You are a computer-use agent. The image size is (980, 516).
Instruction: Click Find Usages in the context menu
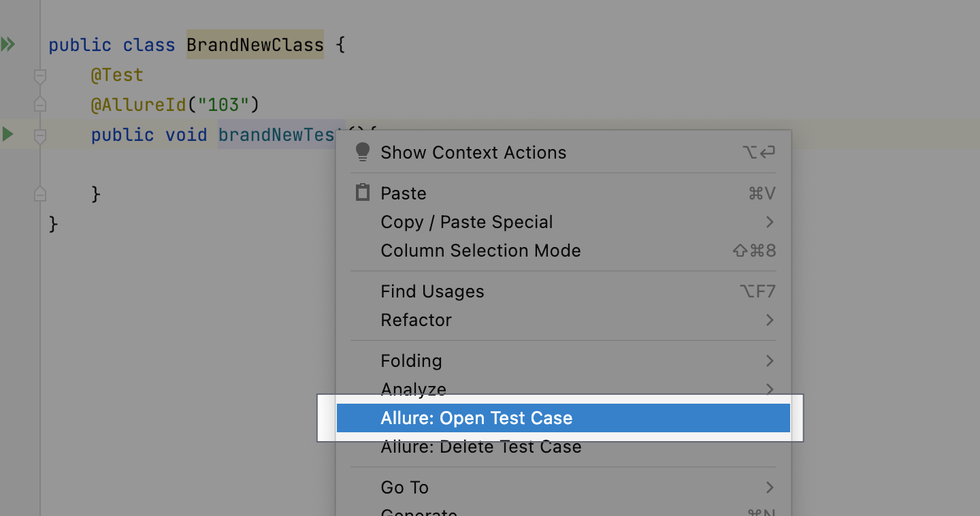coord(432,291)
